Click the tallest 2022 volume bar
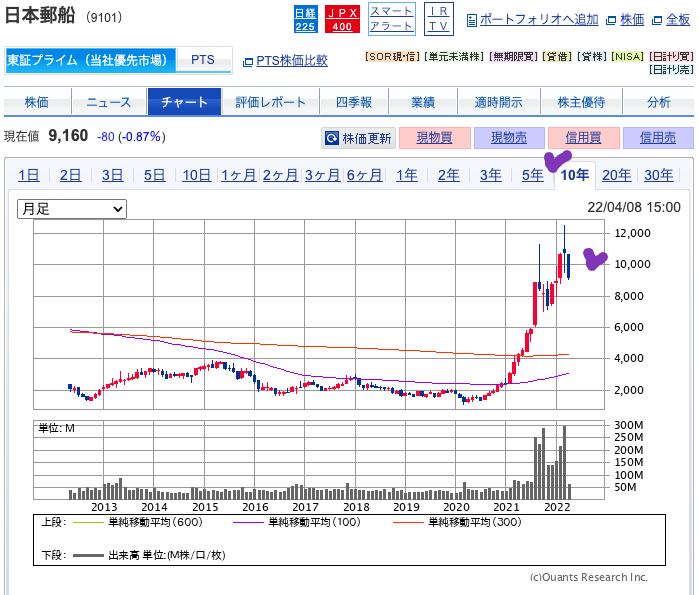 click(x=564, y=462)
